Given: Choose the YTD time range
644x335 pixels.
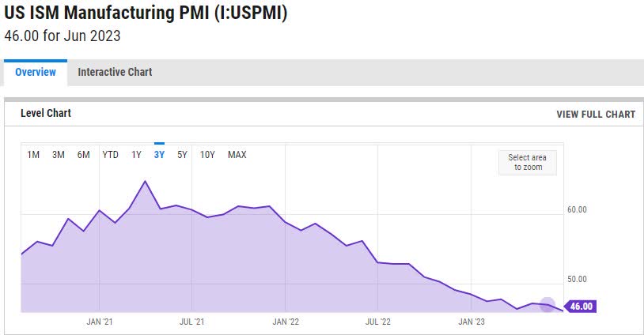Looking at the screenshot, I should pos(110,155).
